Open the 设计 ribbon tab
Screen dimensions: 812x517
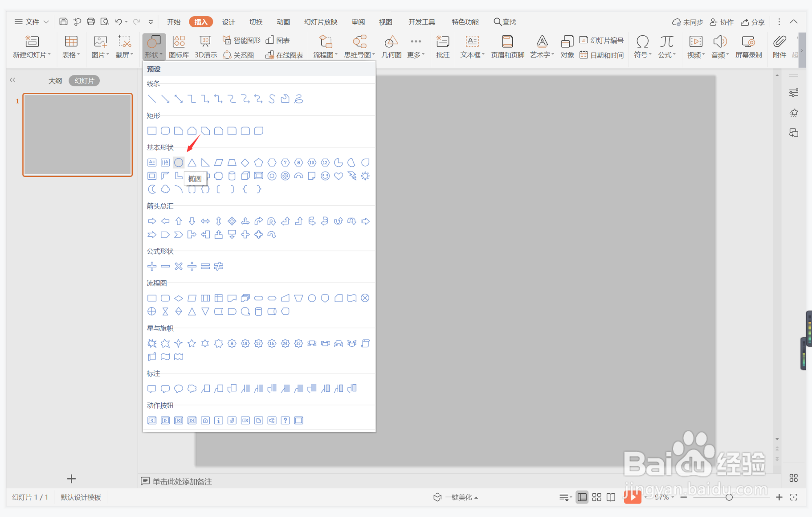coord(228,22)
